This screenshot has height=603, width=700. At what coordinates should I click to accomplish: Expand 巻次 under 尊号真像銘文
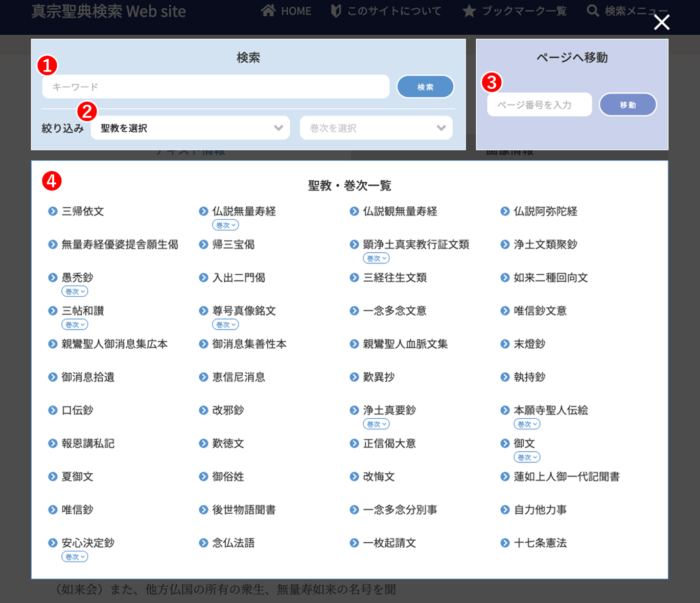225,325
